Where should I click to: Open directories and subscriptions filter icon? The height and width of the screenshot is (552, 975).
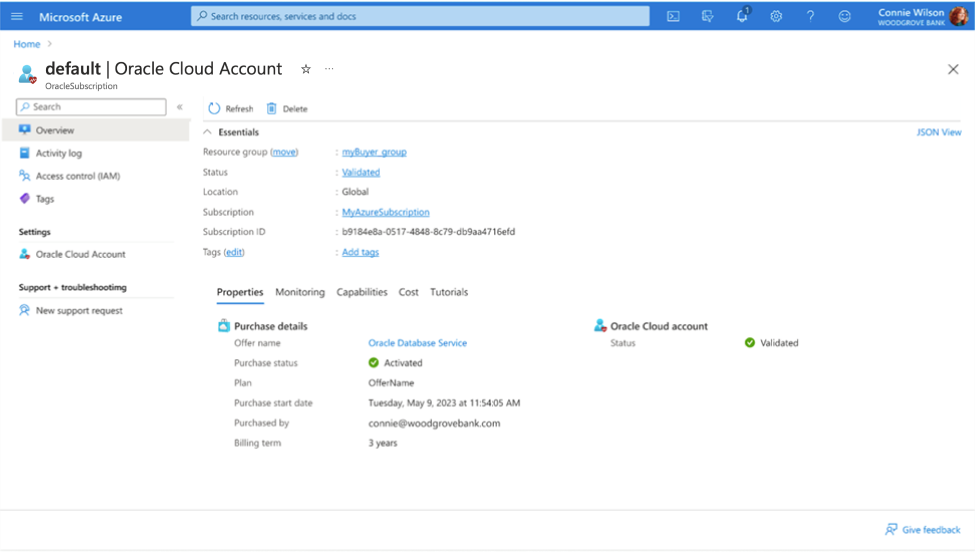708,17
